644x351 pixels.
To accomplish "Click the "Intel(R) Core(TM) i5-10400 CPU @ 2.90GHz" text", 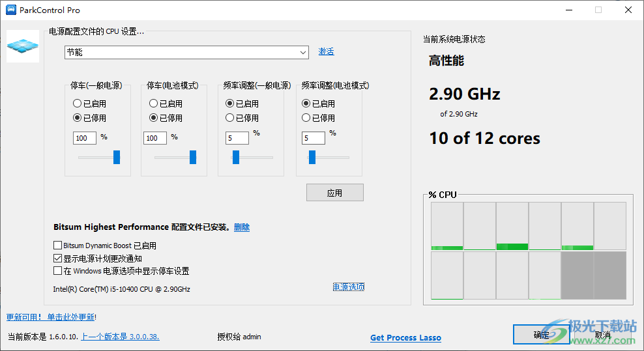I will click(x=122, y=289).
